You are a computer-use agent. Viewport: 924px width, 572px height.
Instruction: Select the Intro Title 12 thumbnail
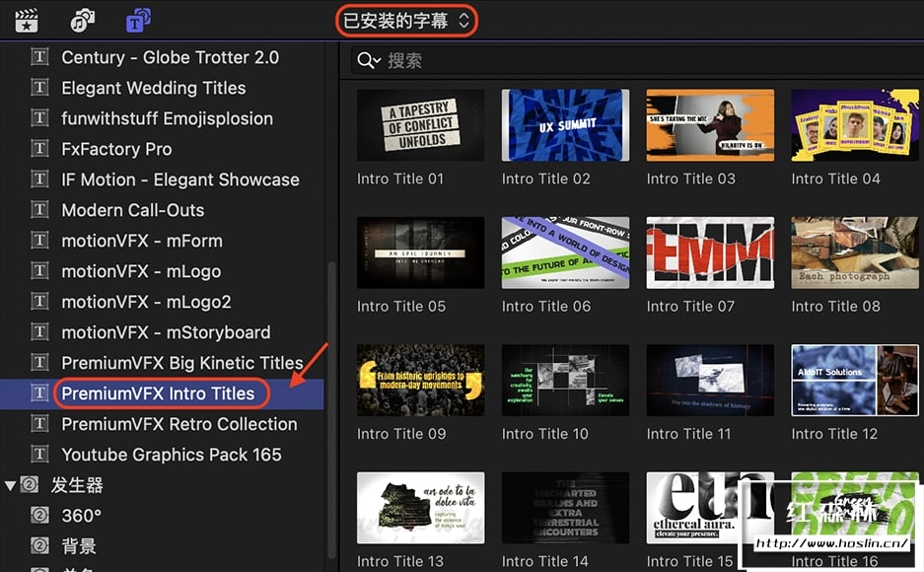click(854, 380)
